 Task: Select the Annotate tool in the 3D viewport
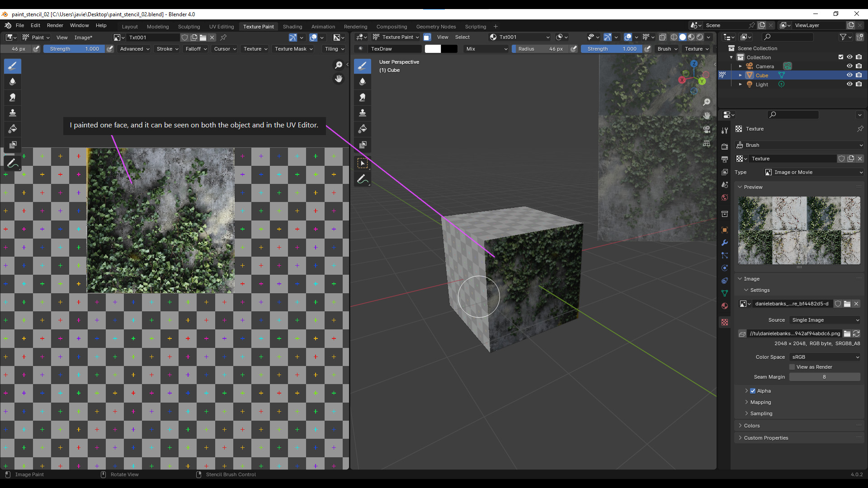[x=362, y=180]
